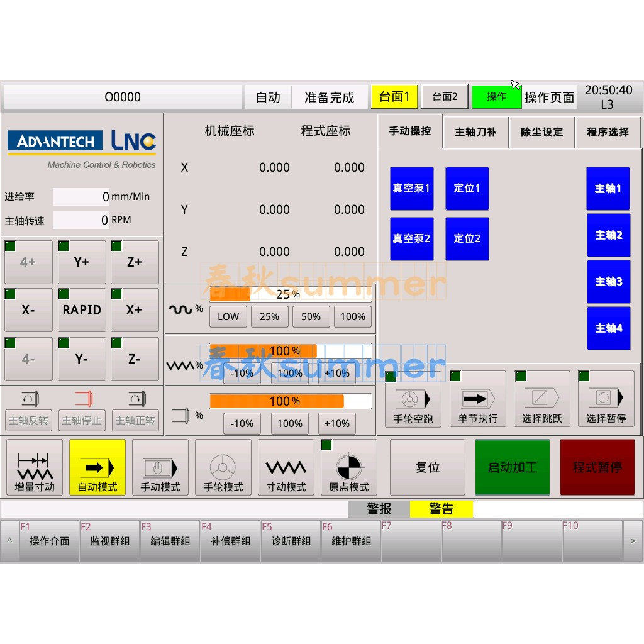Set rapid override to 100%
The image size is (644, 644).
click(353, 317)
